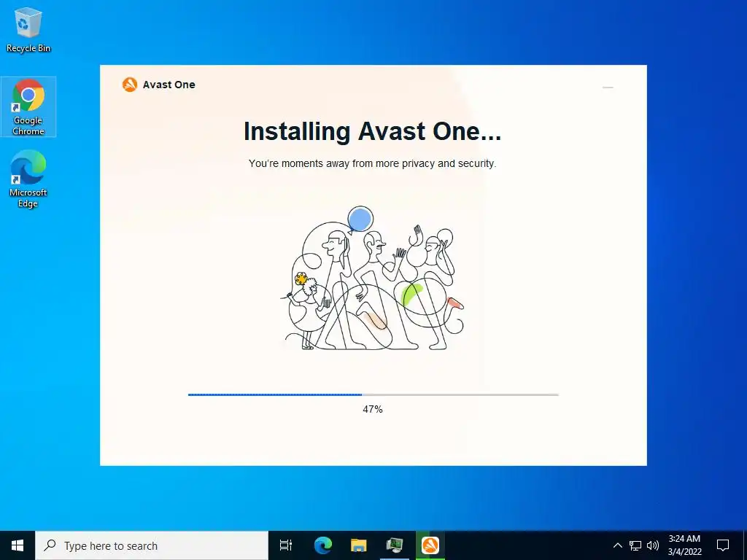
Task: Click the taskbar search box
Action: click(152, 545)
